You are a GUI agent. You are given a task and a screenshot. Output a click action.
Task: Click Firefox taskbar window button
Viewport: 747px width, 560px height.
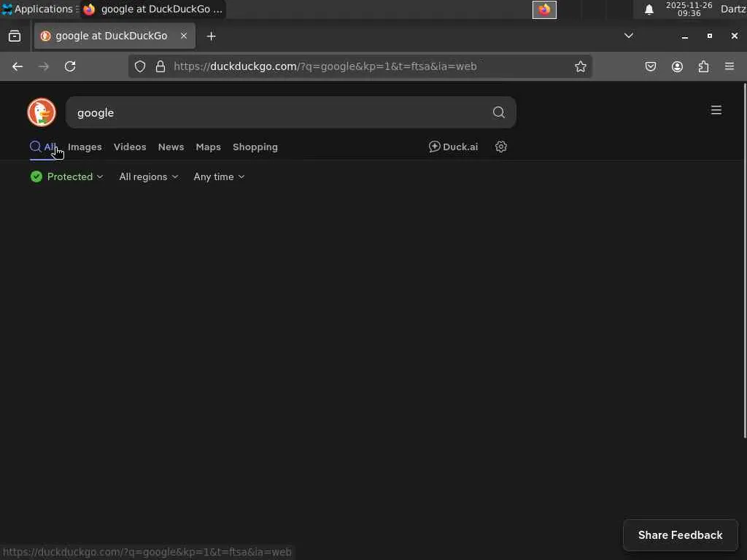point(153,9)
